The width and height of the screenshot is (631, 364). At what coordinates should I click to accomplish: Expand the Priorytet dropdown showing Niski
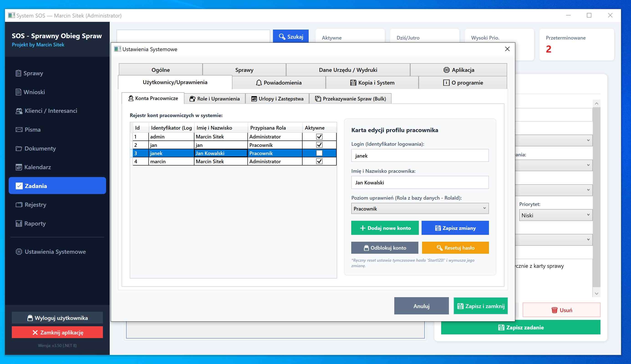(556, 215)
